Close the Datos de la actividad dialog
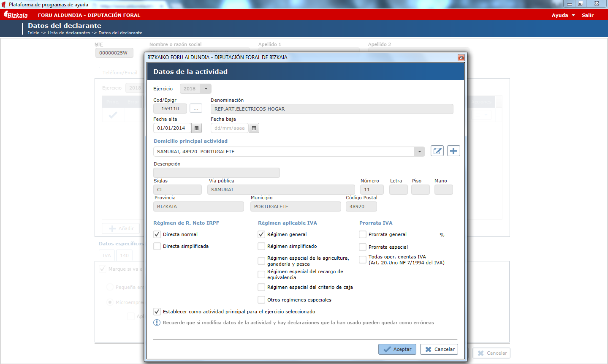Viewport: 608px width, 364px height. 461,57
